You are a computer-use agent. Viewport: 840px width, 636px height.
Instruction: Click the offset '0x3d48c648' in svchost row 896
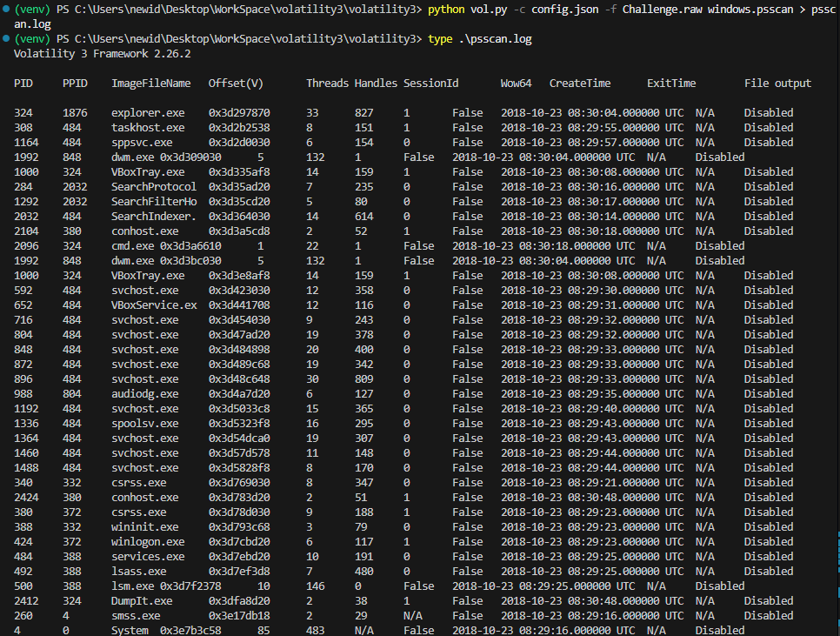[x=239, y=378]
